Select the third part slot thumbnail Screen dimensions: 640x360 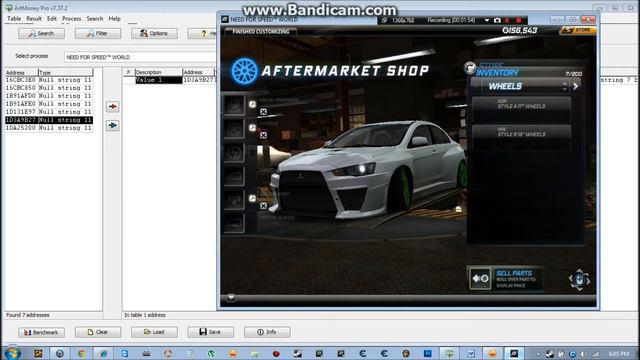234,153
